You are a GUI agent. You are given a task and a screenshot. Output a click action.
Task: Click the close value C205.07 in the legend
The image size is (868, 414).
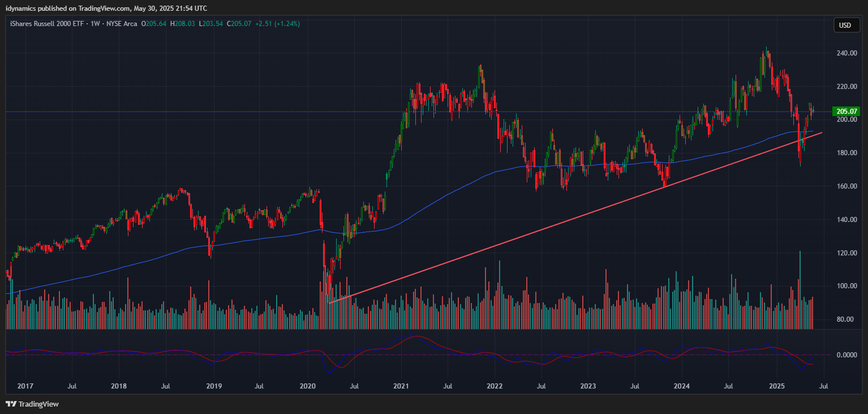pyautogui.click(x=239, y=24)
